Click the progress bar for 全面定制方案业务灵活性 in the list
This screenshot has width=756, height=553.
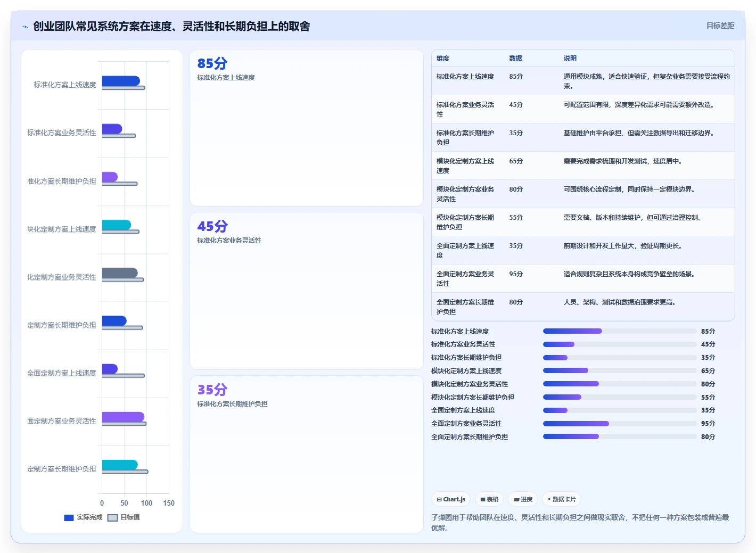(x=620, y=424)
